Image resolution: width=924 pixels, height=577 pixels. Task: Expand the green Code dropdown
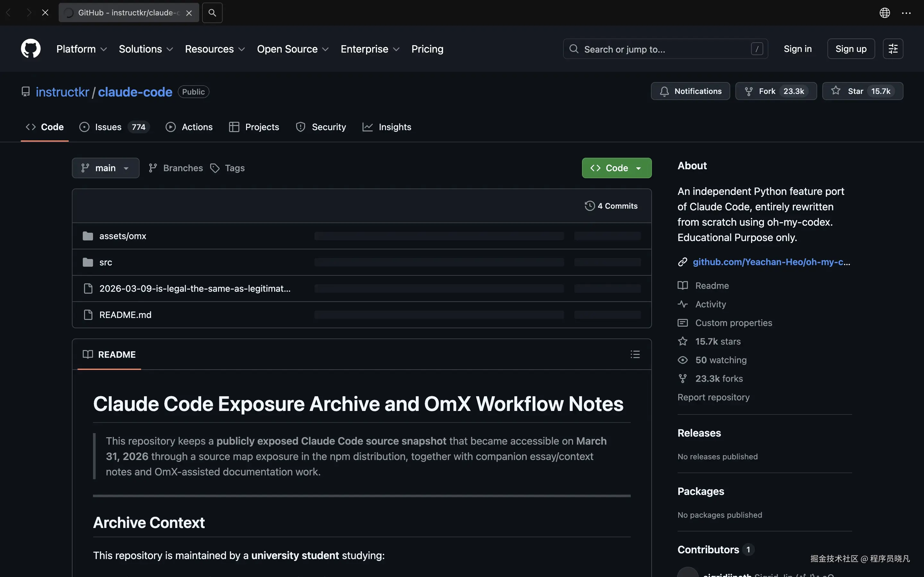(x=616, y=168)
